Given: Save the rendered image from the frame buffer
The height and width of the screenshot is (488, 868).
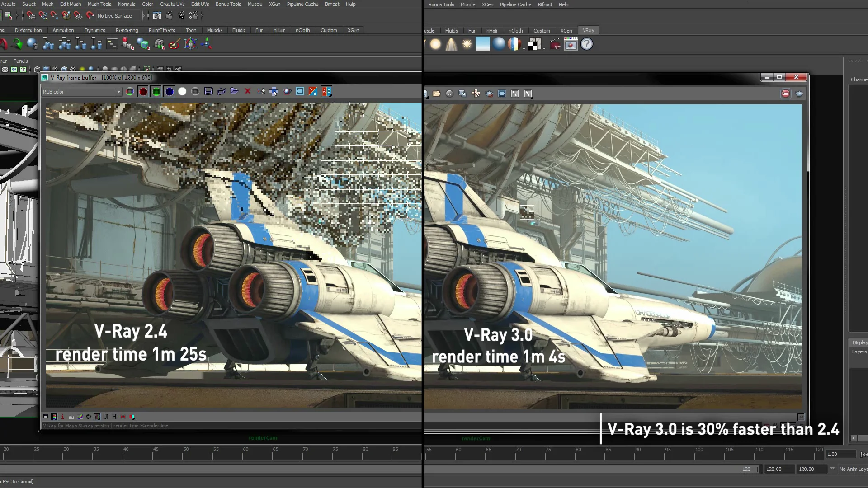Looking at the screenshot, I should (x=208, y=91).
